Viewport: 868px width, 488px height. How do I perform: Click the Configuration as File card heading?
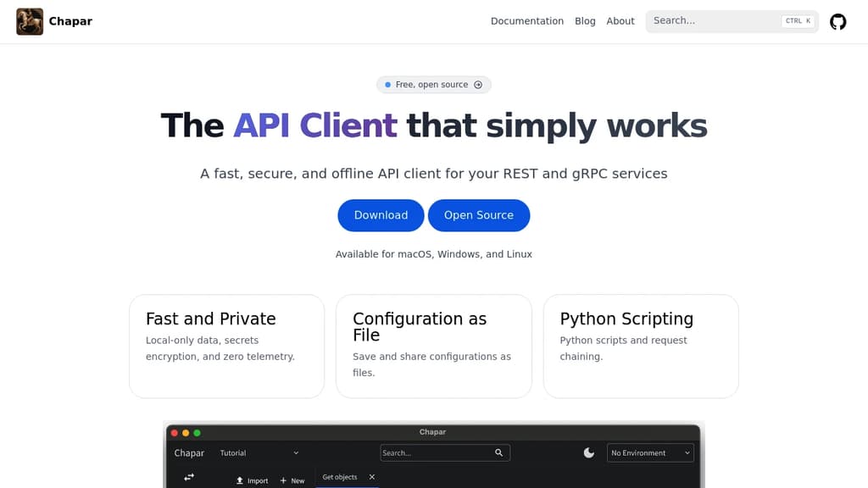[x=420, y=327]
